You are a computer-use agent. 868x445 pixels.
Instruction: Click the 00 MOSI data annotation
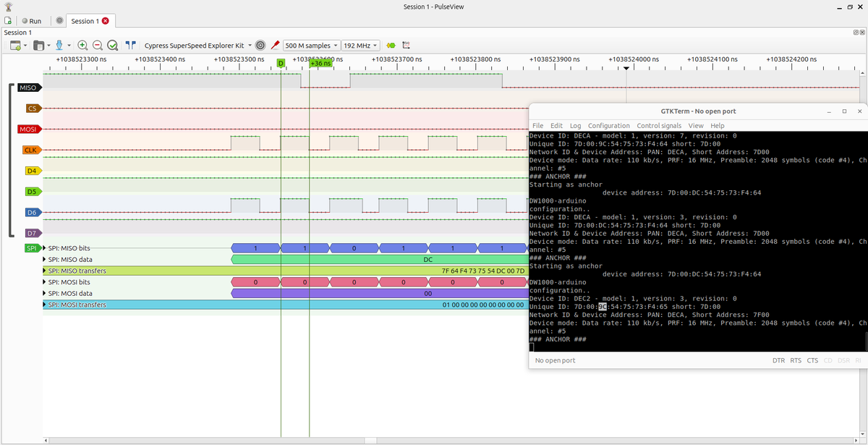[x=380, y=293]
